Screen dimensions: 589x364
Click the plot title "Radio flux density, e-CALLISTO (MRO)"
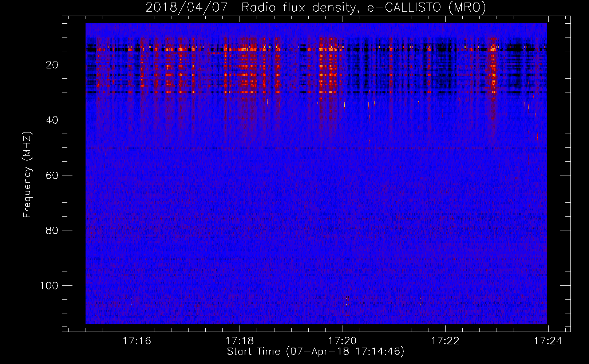[364, 7]
